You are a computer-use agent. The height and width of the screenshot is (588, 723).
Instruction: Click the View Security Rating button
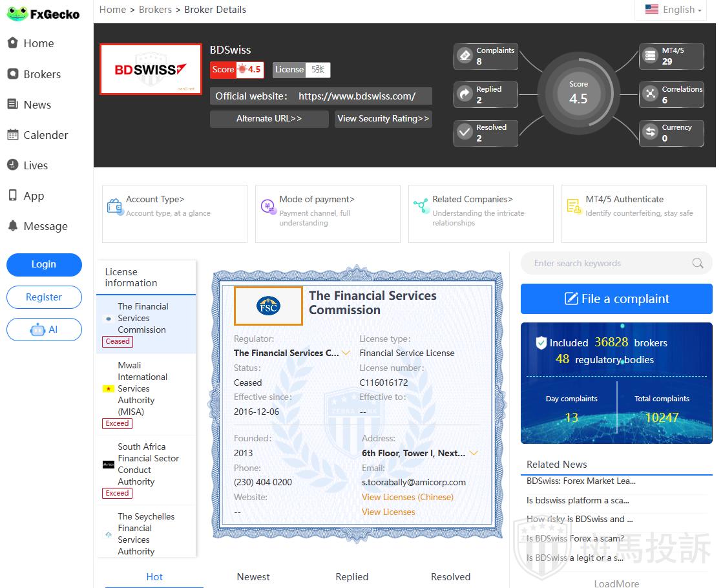tap(383, 119)
